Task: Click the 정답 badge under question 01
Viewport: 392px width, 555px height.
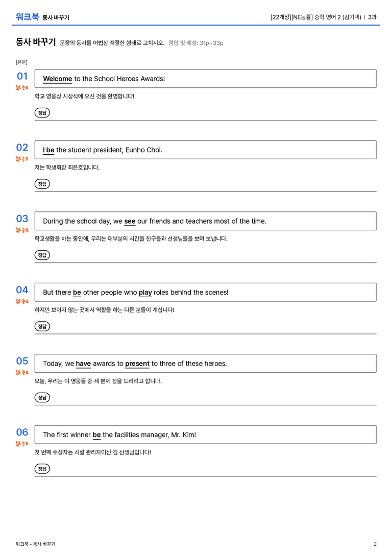Action: 42,113
